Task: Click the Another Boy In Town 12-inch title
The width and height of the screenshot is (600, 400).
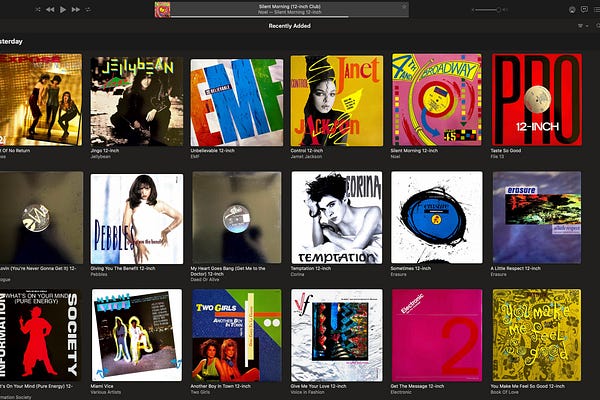Action: [x=220, y=386]
